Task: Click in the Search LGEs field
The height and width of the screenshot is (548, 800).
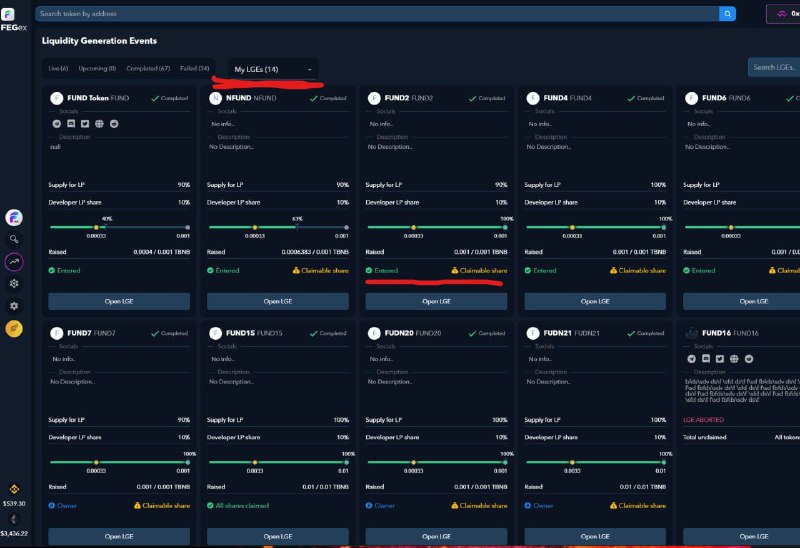Action: tap(774, 67)
